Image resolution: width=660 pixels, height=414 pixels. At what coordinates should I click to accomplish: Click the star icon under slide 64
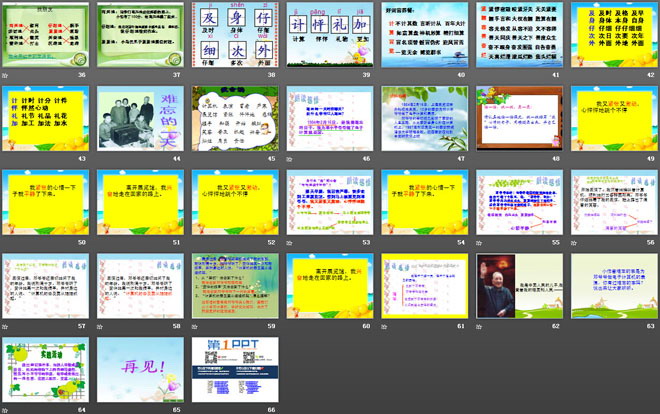[x=6, y=409]
